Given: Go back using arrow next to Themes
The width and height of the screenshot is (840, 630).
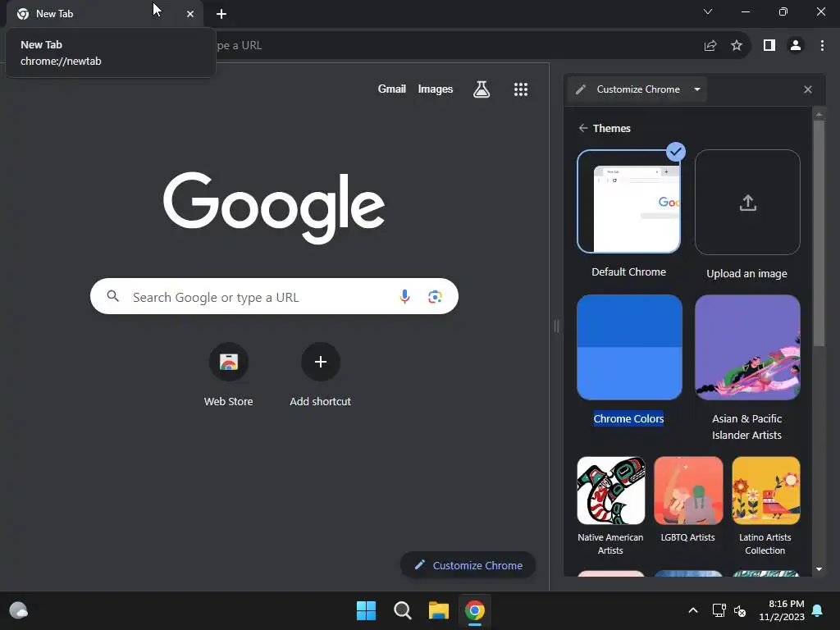Looking at the screenshot, I should click(583, 128).
